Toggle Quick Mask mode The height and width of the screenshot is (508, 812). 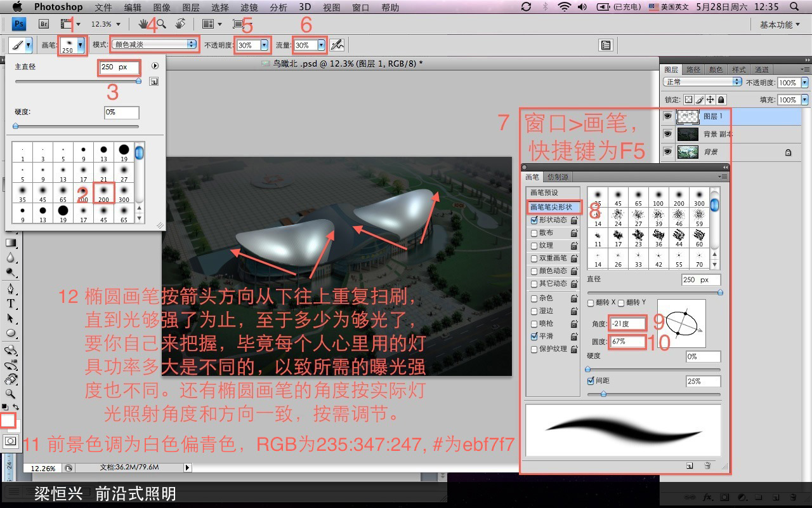point(11,441)
